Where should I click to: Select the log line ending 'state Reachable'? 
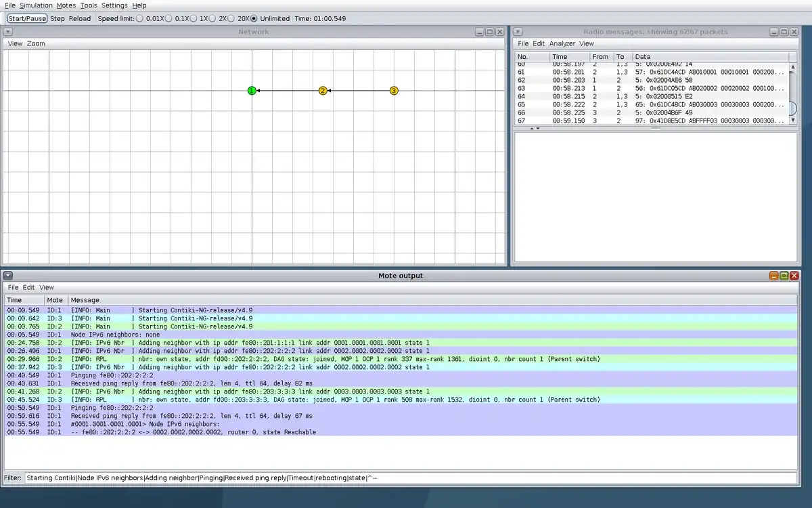pos(401,432)
